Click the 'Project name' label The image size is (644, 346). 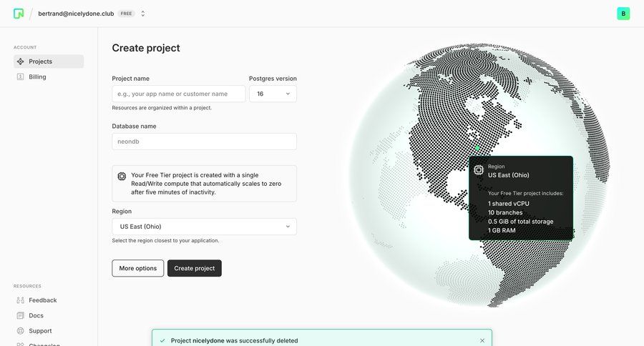131,79
